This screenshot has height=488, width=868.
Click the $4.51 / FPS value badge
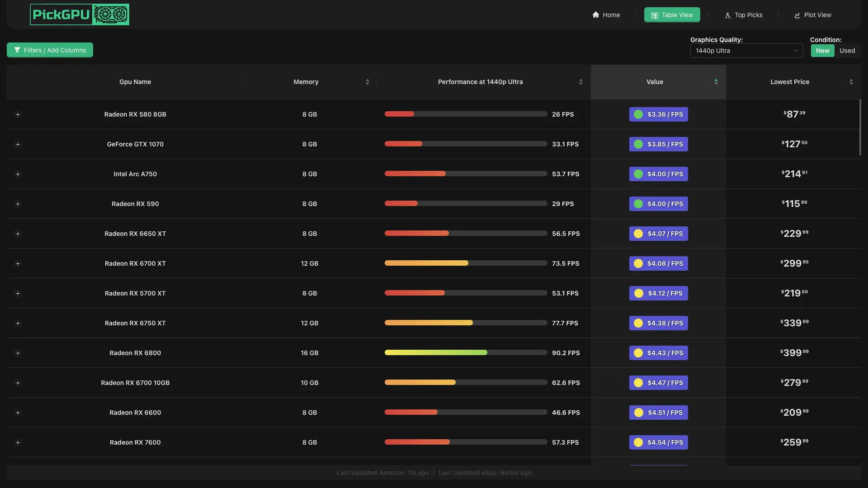pos(658,413)
